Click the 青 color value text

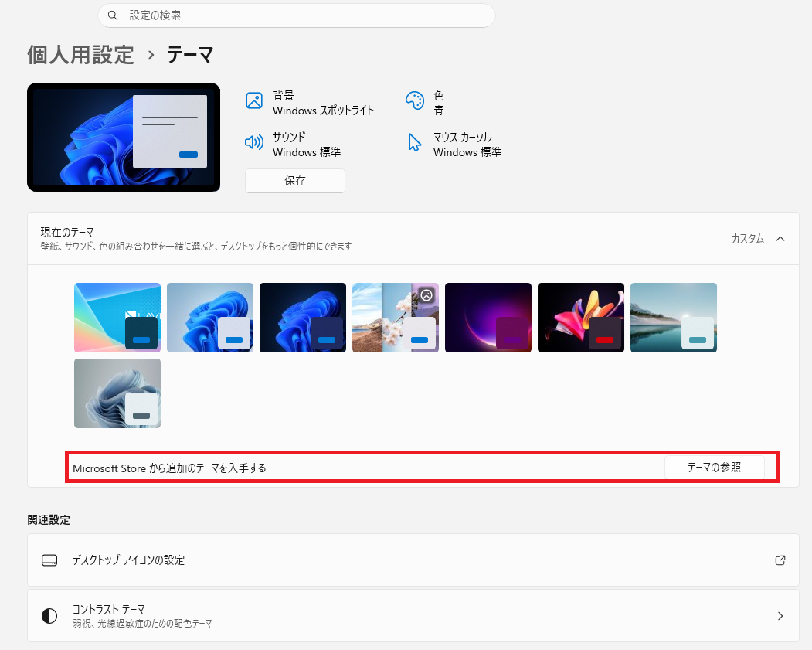[439, 111]
